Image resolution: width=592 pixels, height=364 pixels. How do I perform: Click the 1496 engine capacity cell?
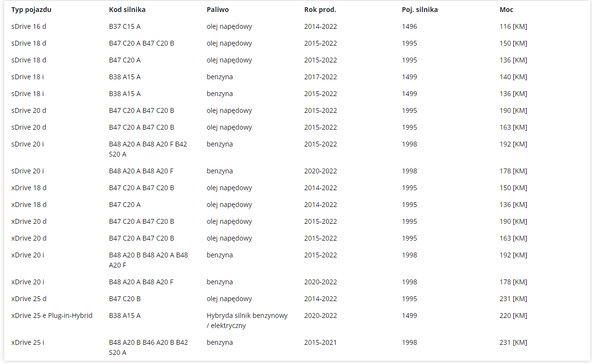(x=410, y=26)
